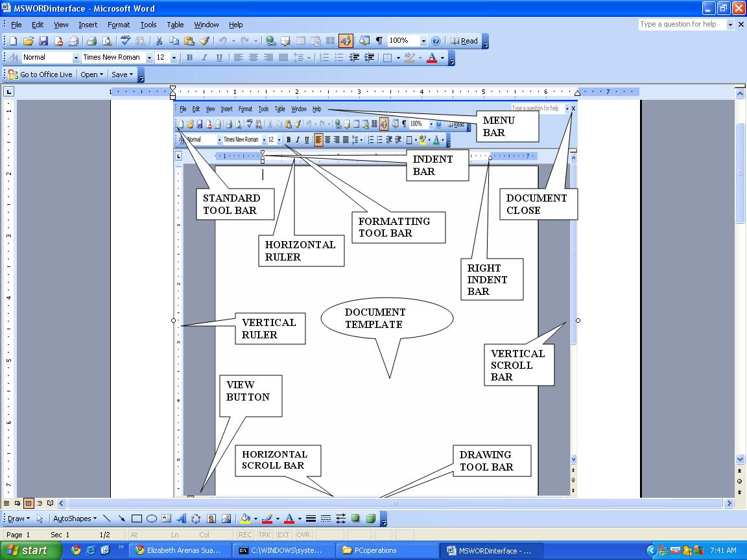This screenshot has width=747, height=560.
Task: Enable overtype mode via the OVR indicator
Action: pos(303,535)
